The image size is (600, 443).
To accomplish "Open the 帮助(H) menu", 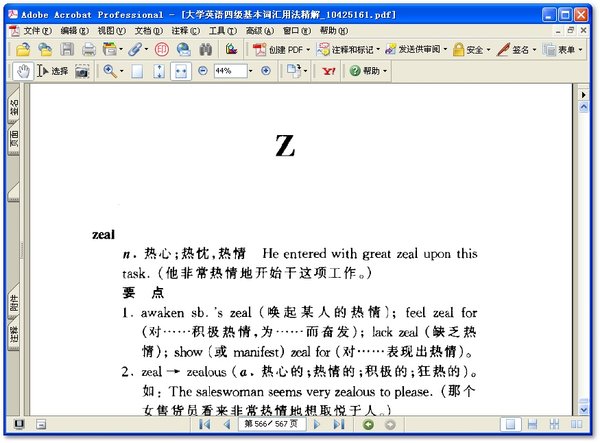I will click(x=334, y=31).
